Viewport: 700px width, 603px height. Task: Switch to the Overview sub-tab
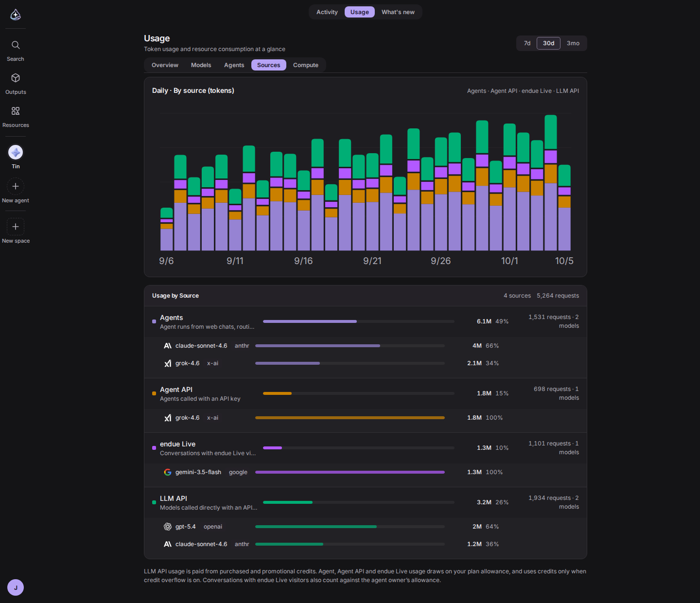[x=165, y=65]
